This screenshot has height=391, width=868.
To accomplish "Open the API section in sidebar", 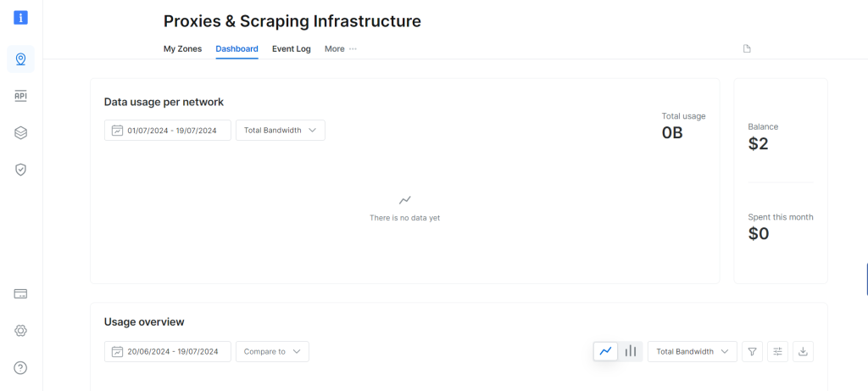I will click(x=21, y=96).
